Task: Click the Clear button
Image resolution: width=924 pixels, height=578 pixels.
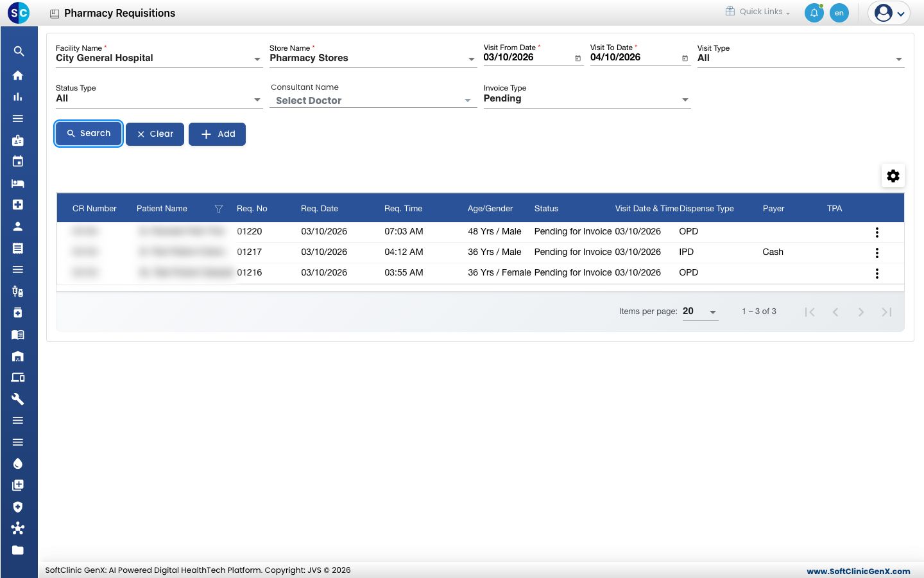Action: [155, 134]
